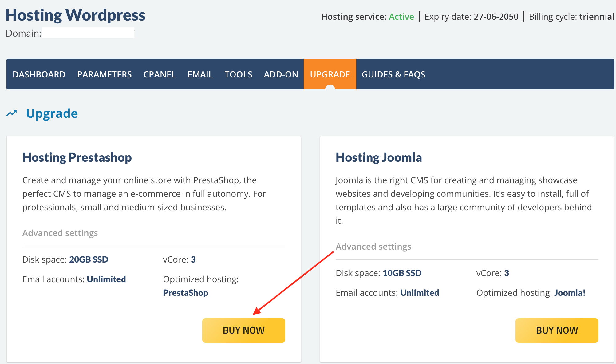Screen dimensions: 616x364
Task: Click Unlimited email accounts in Prestashop card
Action: click(x=106, y=279)
